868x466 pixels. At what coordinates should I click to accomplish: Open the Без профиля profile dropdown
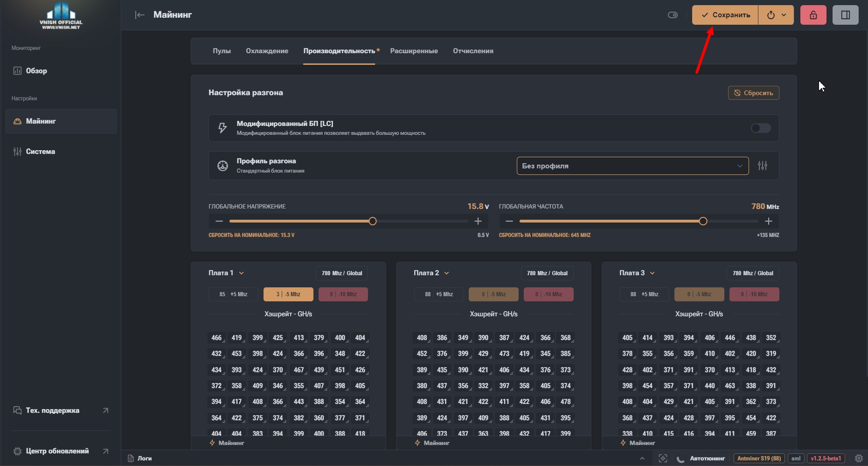632,166
